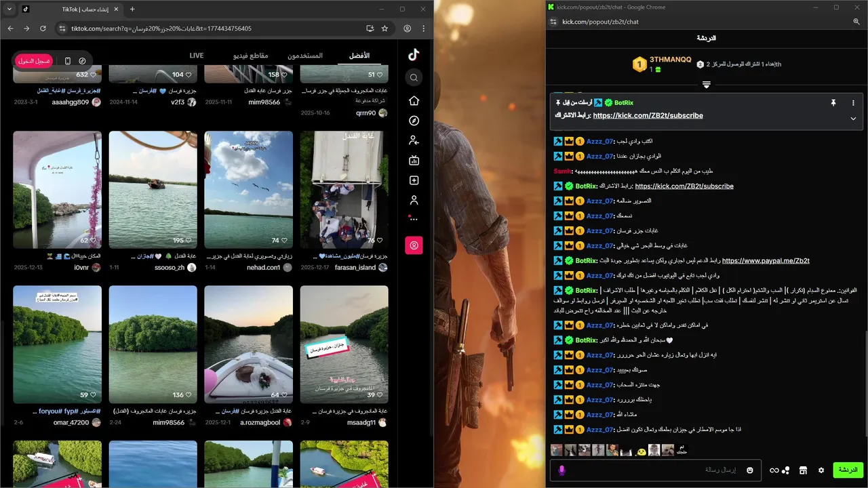Switch to the الأفضل (Top) search tab
Viewport: 868px width, 488px height.
pyautogui.click(x=359, y=56)
